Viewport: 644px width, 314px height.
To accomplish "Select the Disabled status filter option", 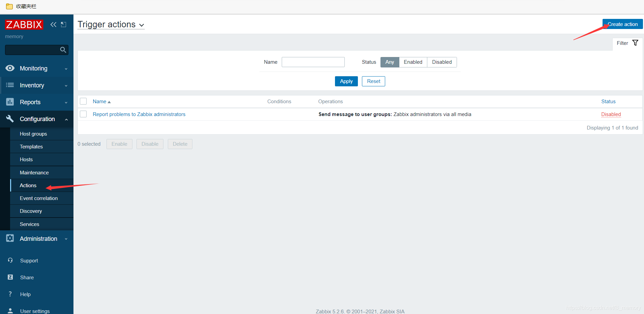I will coord(442,62).
